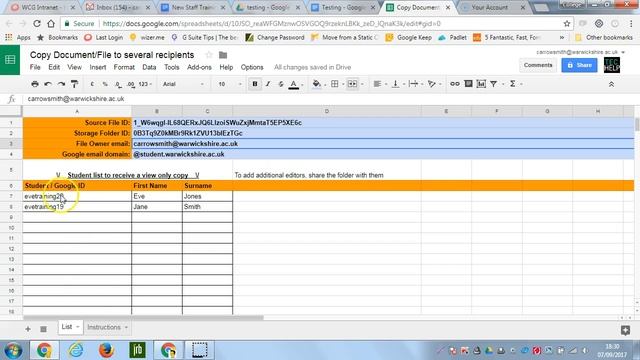This screenshot has height=360, width=640.
Task: Open the cell borders menu
Action: 335,84
